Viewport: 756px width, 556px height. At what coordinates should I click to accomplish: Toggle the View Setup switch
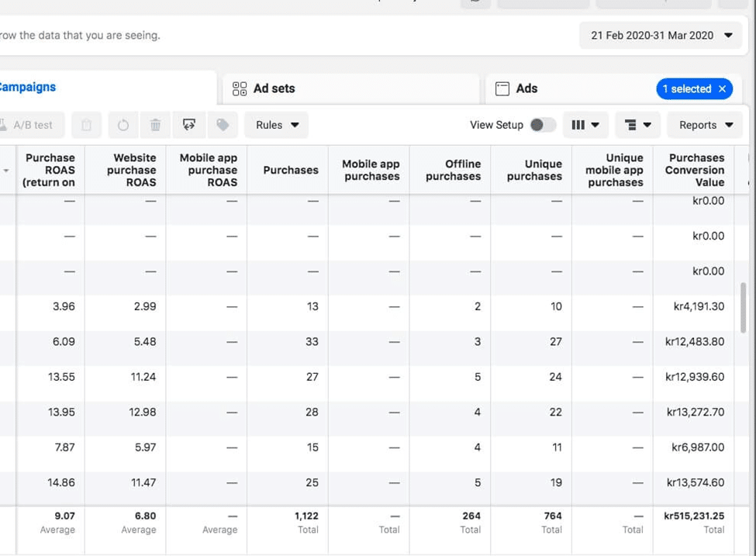pos(543,125)
